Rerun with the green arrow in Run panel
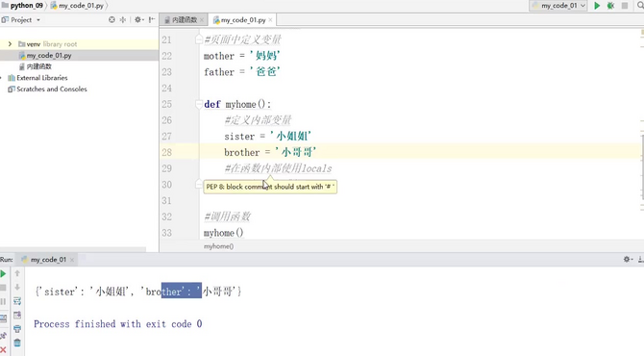The width and height of the screenshot is (644, 356). tap(3, 274)
